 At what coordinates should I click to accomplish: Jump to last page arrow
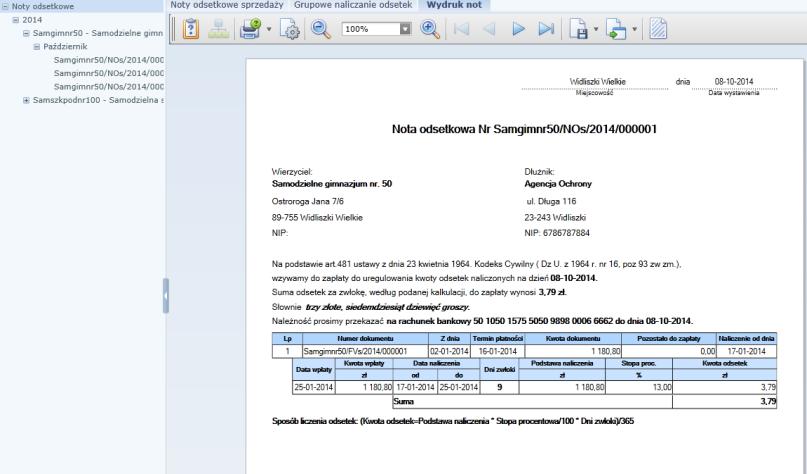coord(546,29)
